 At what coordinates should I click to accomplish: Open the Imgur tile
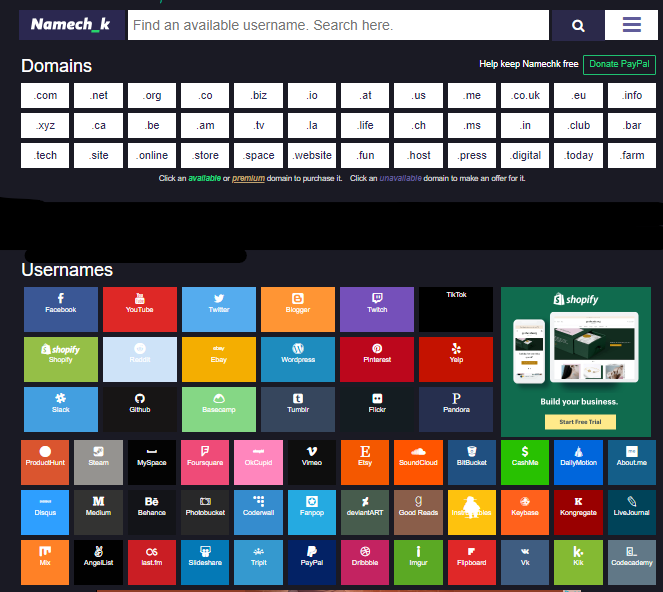tap(418, 562)
